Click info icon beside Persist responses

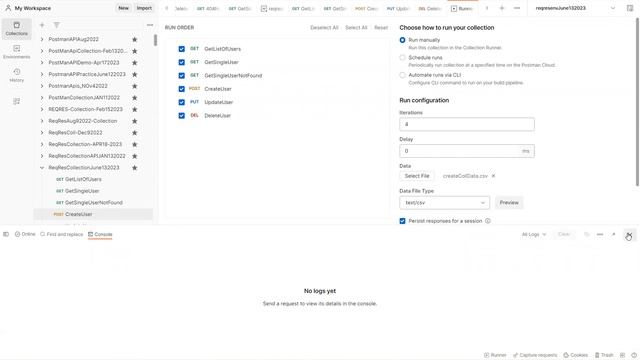pos(487,221)
